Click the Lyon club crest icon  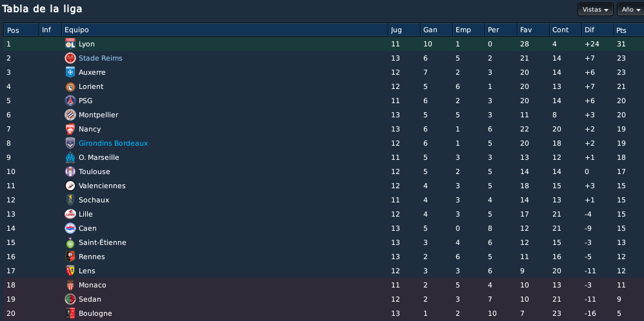point(70,44)
